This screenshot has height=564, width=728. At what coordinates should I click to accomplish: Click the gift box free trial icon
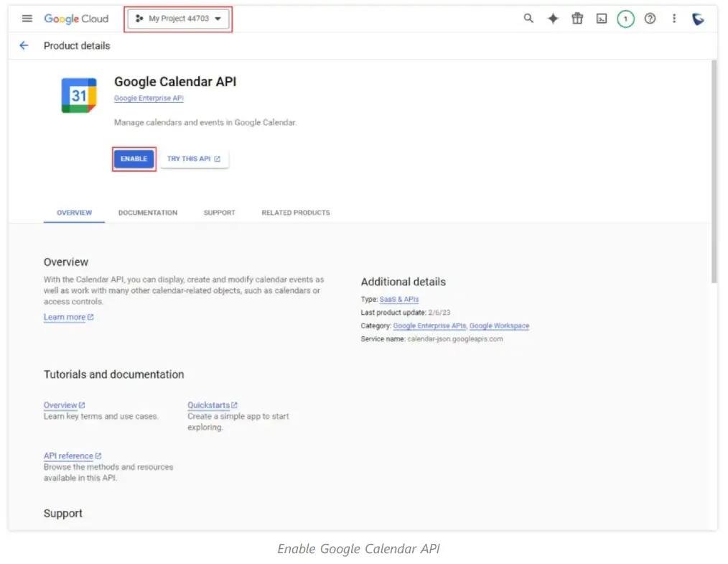577,19
